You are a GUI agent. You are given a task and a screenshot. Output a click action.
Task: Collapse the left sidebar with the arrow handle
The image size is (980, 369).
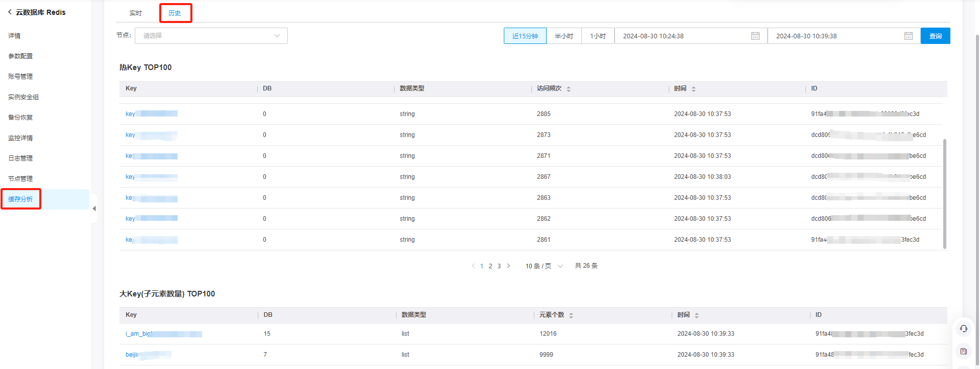(94, 209)
